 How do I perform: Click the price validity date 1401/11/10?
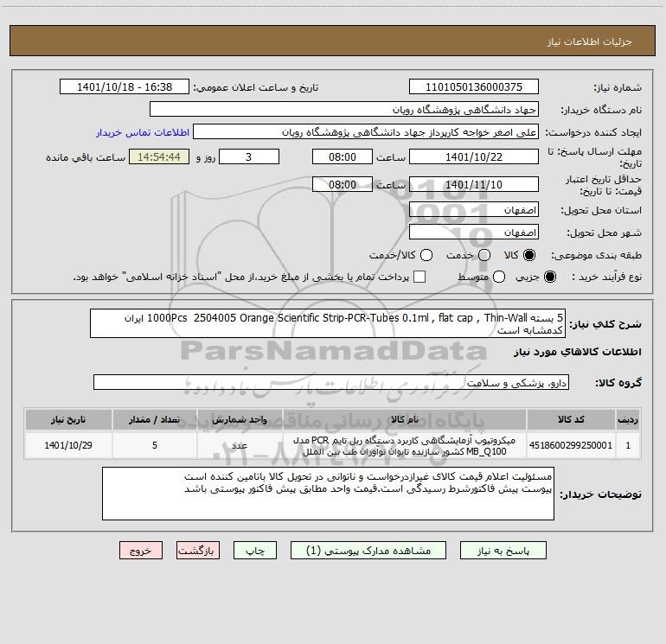click(474, 184)
